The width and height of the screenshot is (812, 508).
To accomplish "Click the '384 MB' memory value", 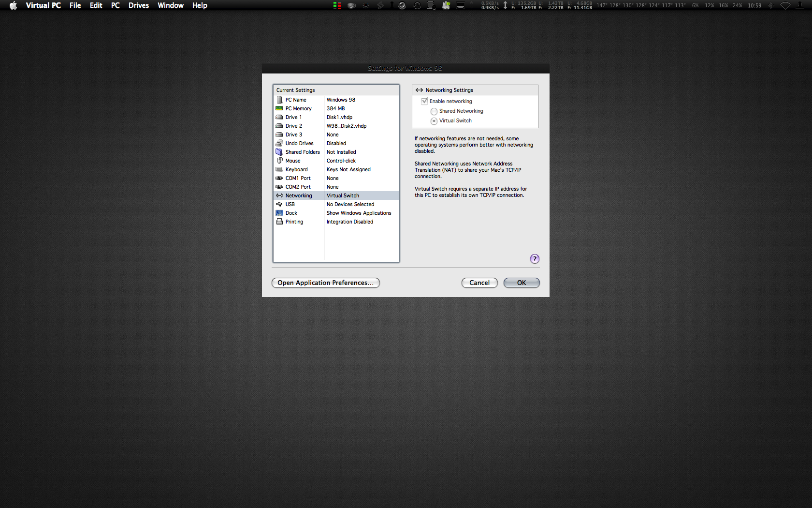I will tap(336, 108).
